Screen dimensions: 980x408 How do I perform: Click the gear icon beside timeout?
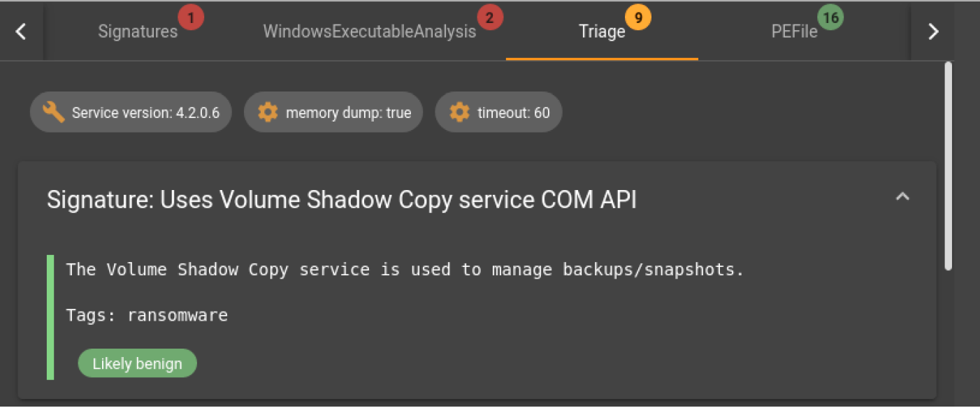tap(459, 112)
